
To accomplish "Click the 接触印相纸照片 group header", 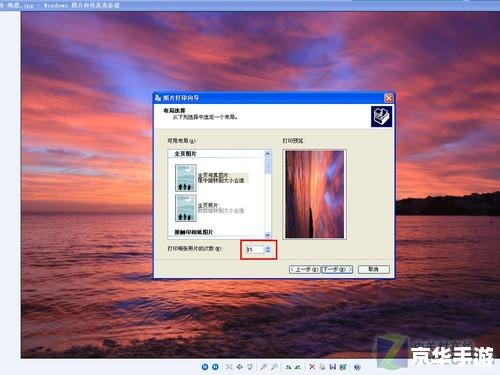I will [194, 232].
